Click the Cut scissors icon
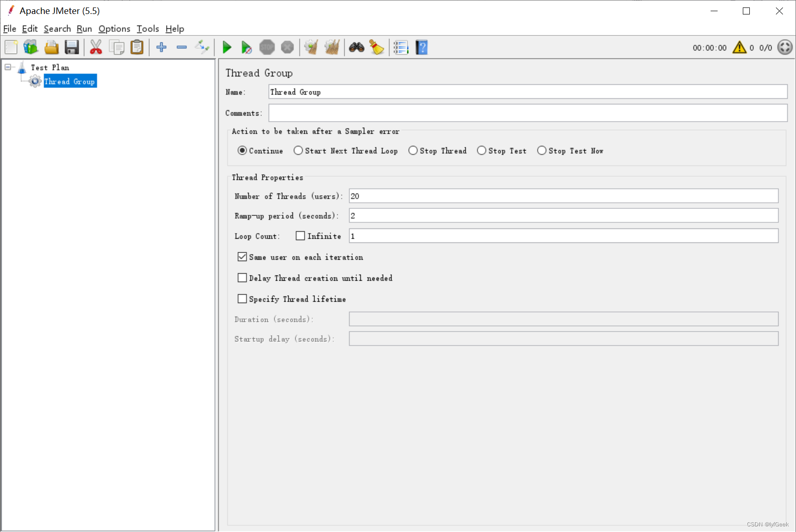 pos(96,48)
